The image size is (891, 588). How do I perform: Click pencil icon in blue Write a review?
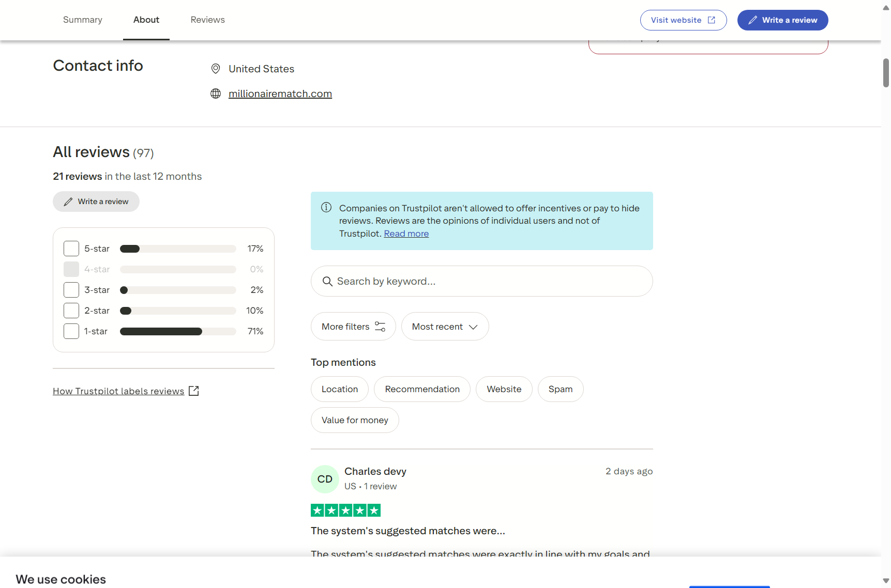click(752, 20)
